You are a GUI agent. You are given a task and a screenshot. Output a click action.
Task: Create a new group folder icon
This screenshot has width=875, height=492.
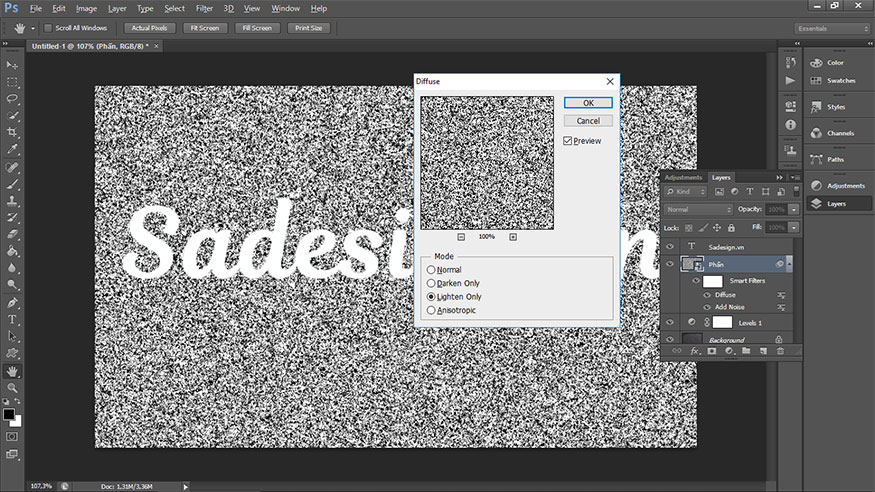(746, 351)
